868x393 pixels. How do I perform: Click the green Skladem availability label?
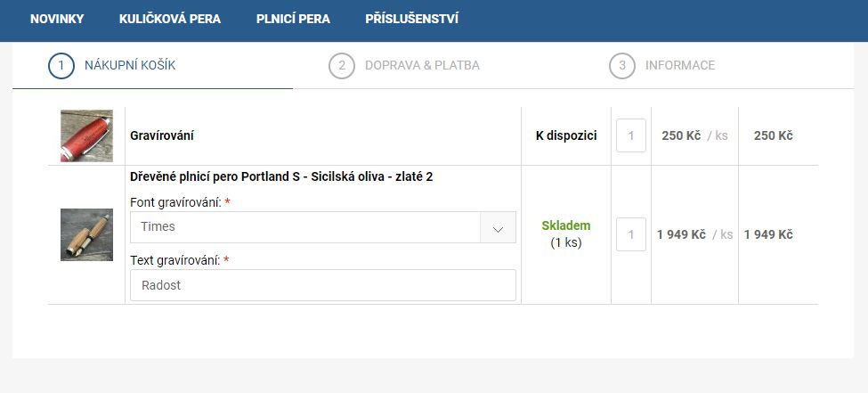[565, 225]
